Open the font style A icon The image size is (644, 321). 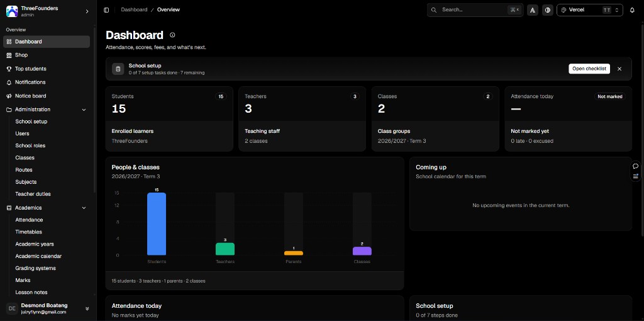click(533, 10)
